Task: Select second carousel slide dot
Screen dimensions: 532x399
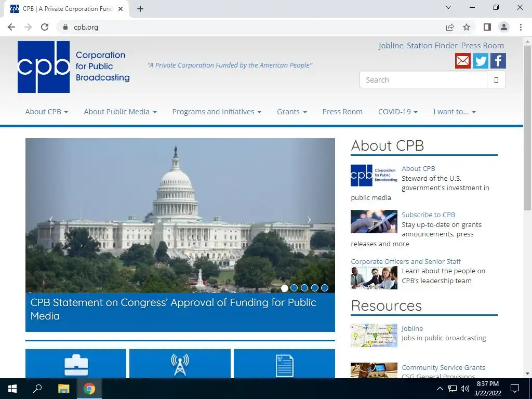Action: click(x=294, y=288)
